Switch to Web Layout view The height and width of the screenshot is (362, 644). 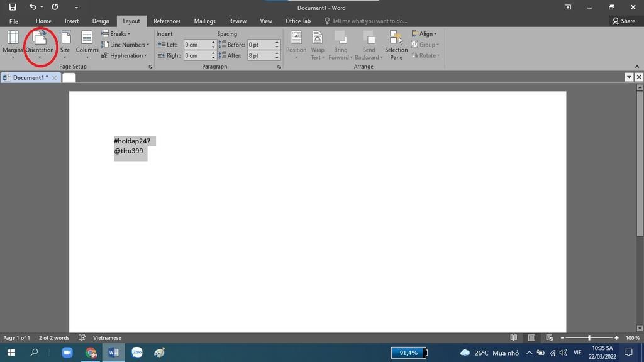point(549,337)
